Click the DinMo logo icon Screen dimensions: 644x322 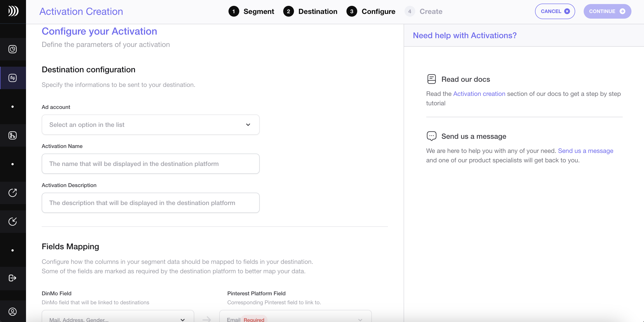[x=13, y=11]
